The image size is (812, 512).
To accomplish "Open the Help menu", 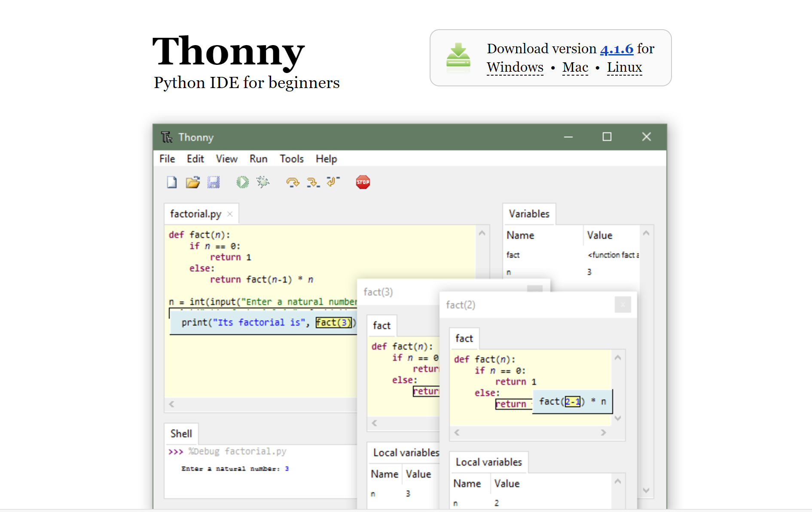I will (327, 159).
